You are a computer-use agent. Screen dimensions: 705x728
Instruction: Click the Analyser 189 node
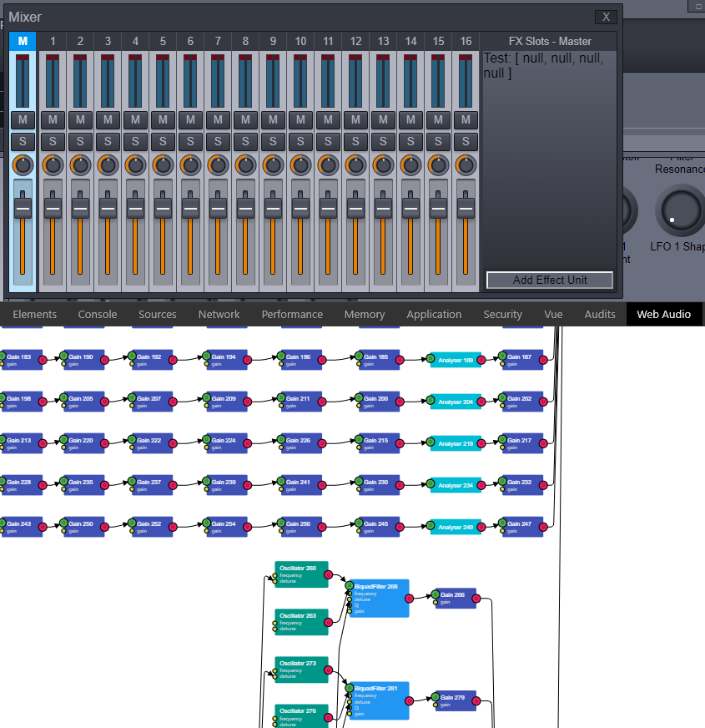click(x=456, y=360)
